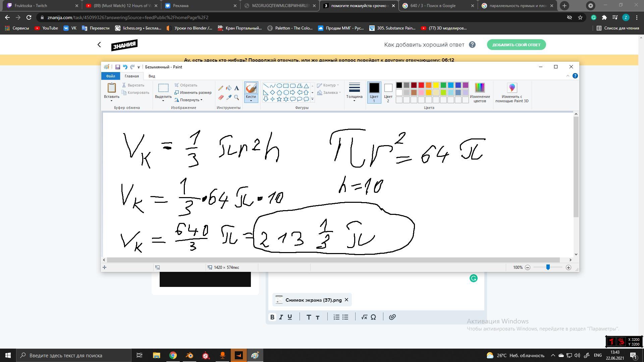This screenshot has width=644, height=362.
Task: Expand shapes gallery more arrow
Action: point(312,99)
